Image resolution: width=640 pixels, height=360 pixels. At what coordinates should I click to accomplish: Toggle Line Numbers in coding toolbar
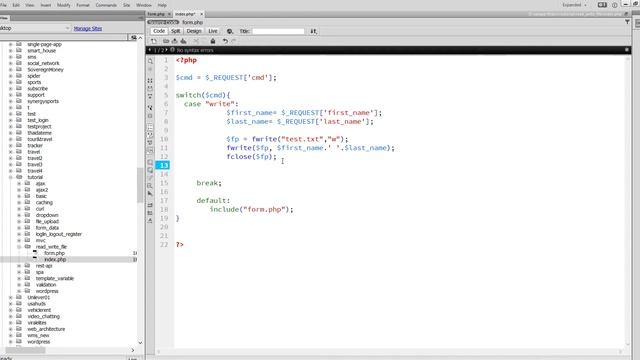(x=150, y=127)
